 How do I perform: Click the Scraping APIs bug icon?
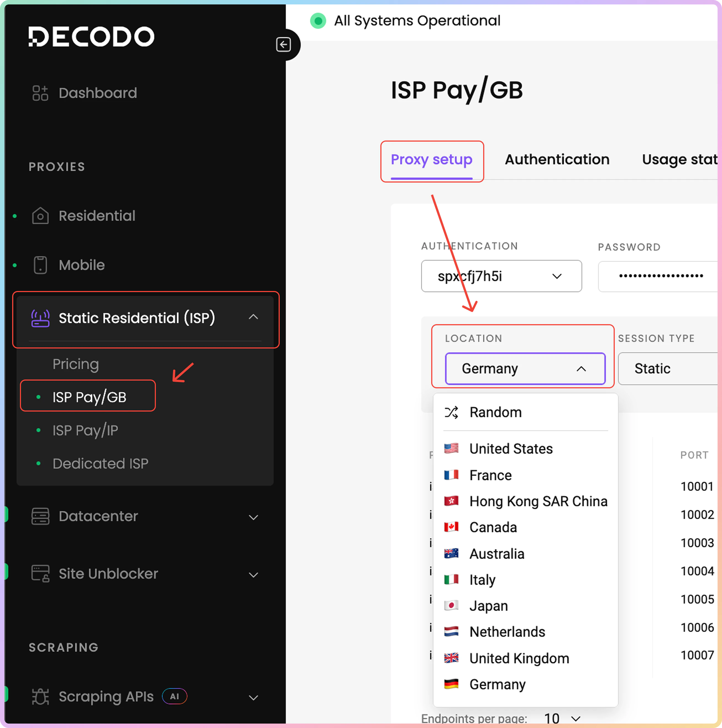40,697
